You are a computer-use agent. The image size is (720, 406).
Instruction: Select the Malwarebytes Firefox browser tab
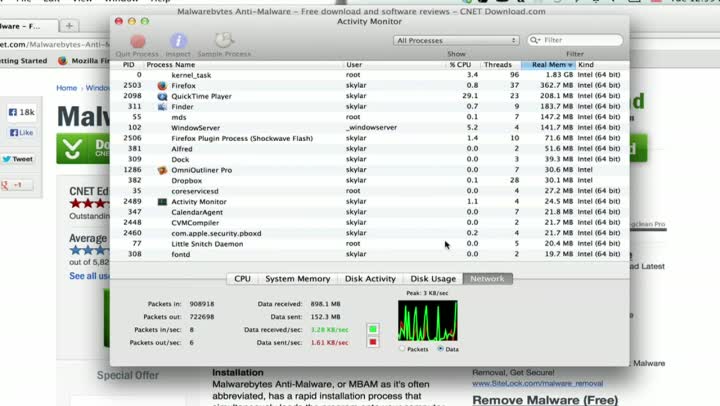(28, 26)
